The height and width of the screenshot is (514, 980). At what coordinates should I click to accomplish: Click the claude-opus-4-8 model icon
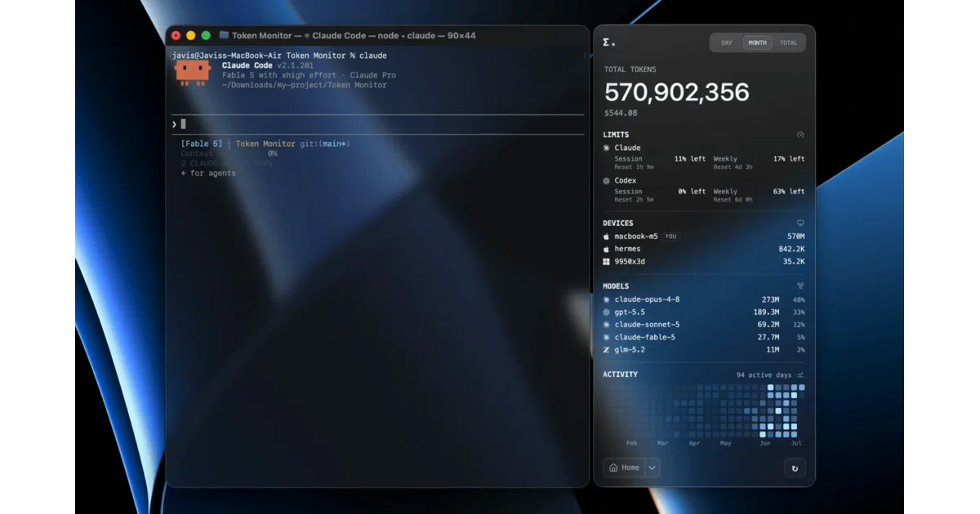tap(606, 299)
